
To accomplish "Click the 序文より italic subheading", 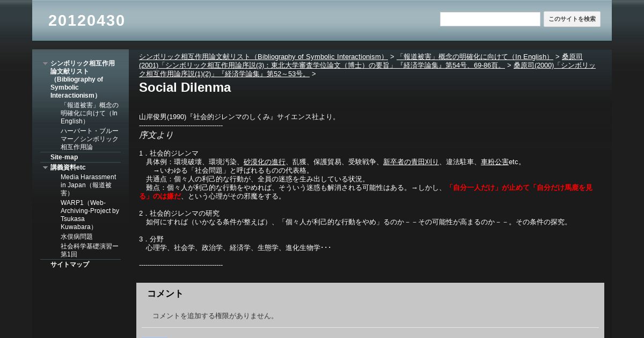I will [156, 135].
